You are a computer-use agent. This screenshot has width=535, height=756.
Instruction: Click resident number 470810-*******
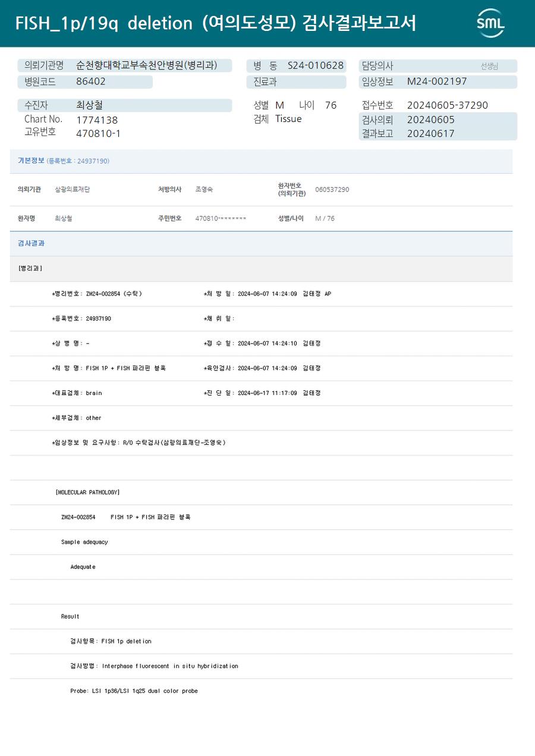(221, 218)
